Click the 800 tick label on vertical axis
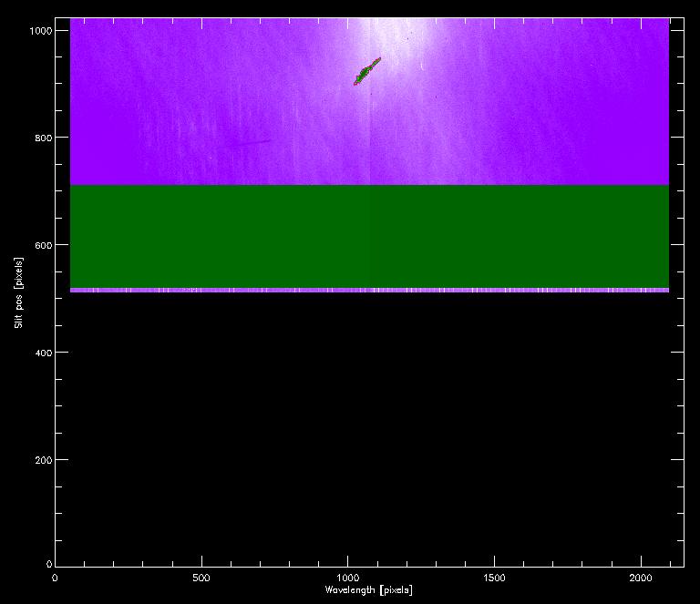This screenshot has width=700, height=604. point(44,138)
